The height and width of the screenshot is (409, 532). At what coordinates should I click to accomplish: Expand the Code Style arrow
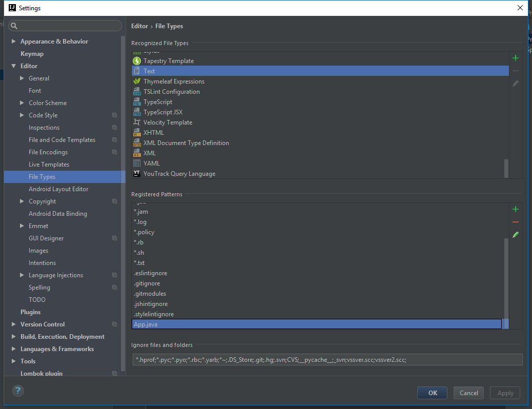[22, 115]
